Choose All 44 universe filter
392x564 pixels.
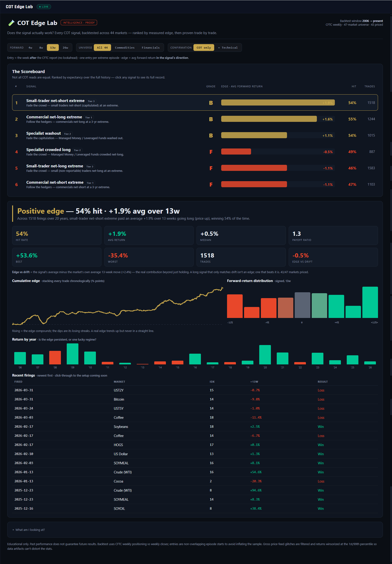click(102, 48)
